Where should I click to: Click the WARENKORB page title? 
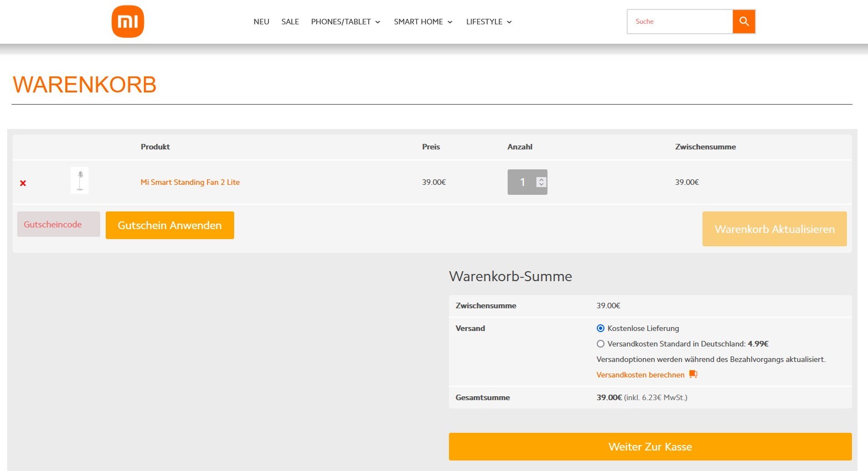click(85, 85)
